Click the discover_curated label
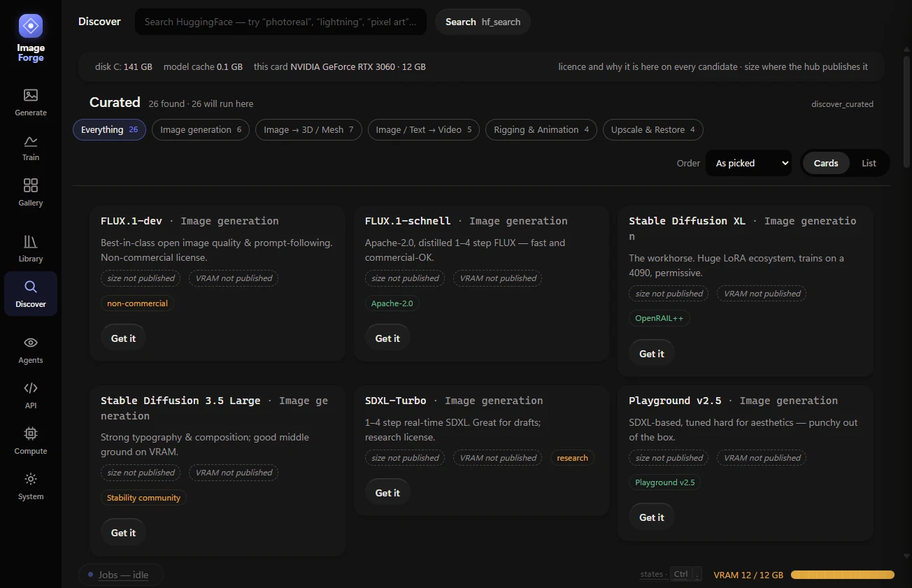This screenshot has width=912, height=588. click(x=842, y=104)
